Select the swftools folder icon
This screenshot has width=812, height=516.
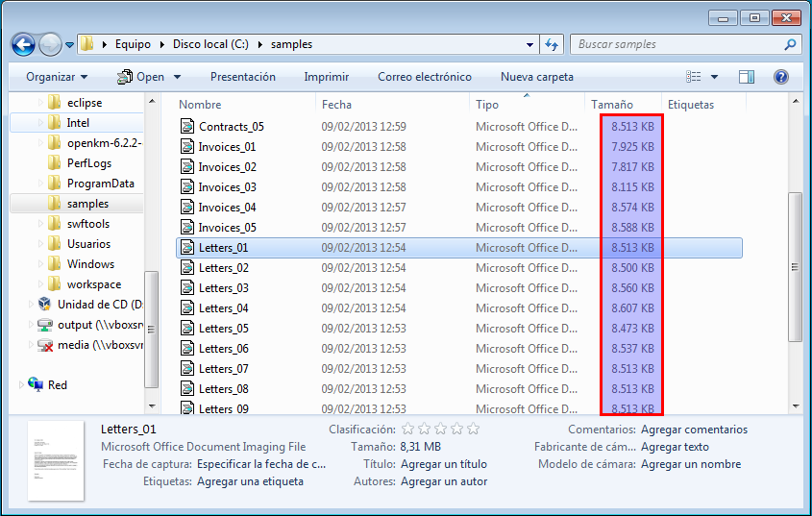point(54,224)
